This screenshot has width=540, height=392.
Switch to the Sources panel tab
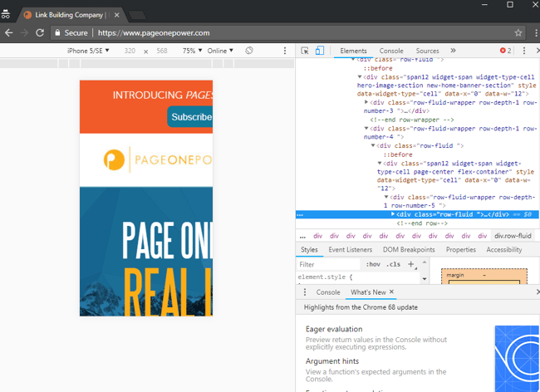[427, 51]
